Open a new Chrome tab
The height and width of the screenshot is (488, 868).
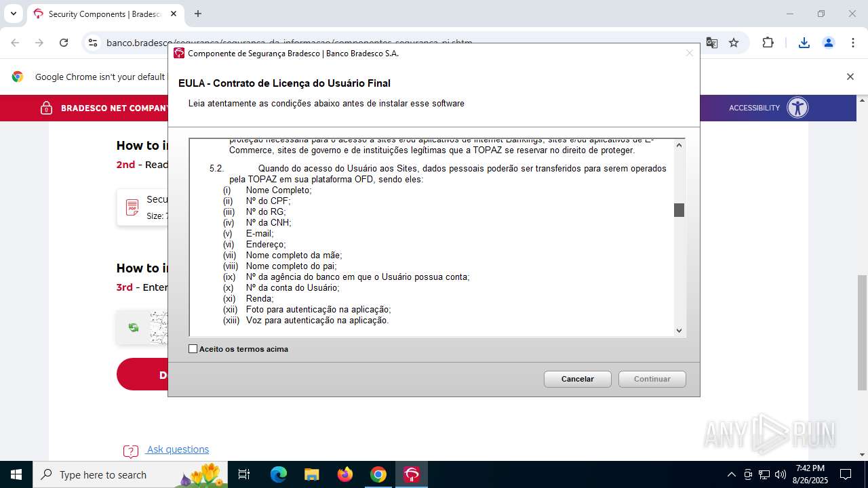(198, 14)
